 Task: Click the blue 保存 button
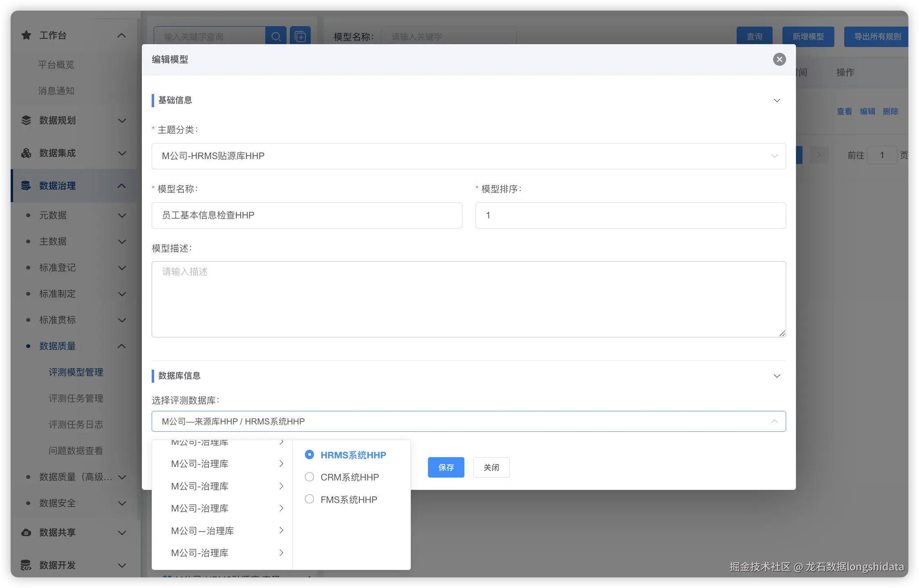tap(446, 467)
